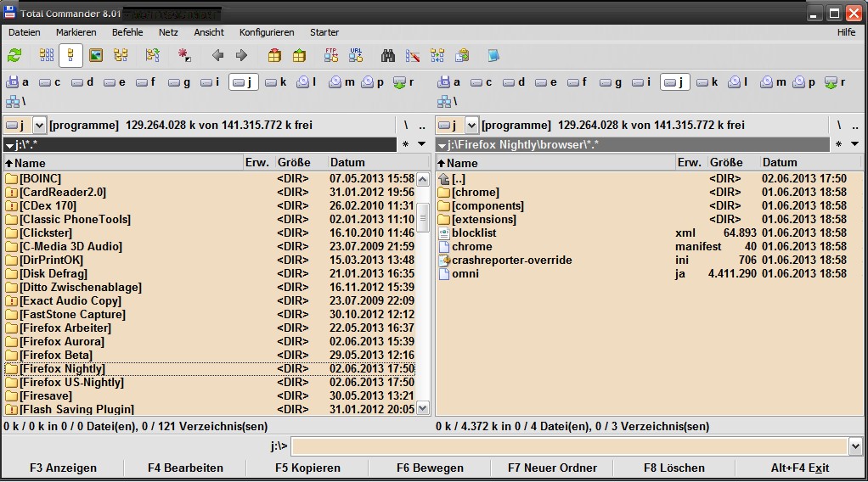
Task: Open the right panel drive dropdown
Action: [471, 125]
